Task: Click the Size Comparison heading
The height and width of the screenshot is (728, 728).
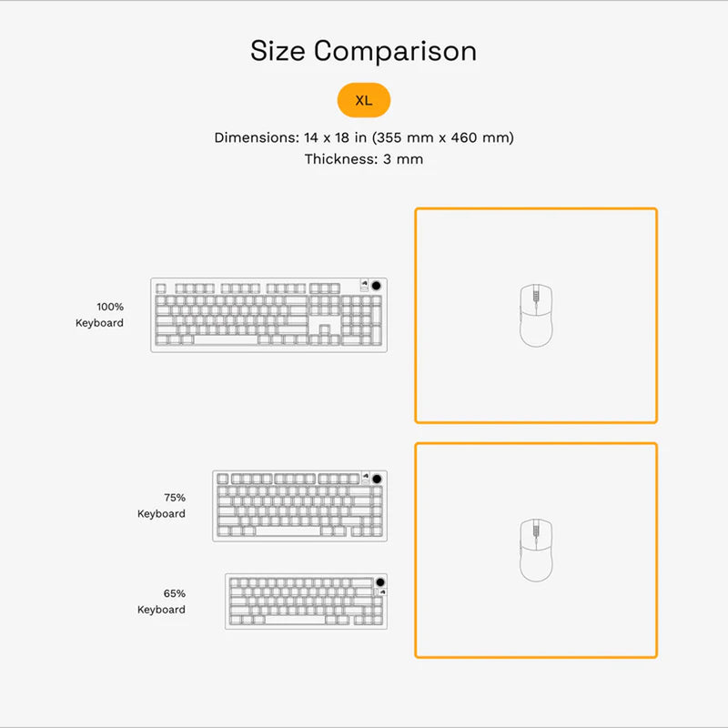Action: 363,51
